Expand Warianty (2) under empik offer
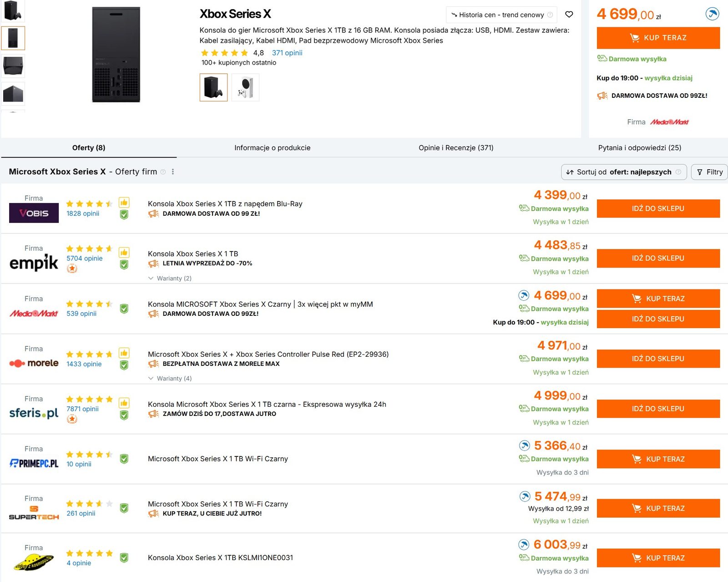 170,278
